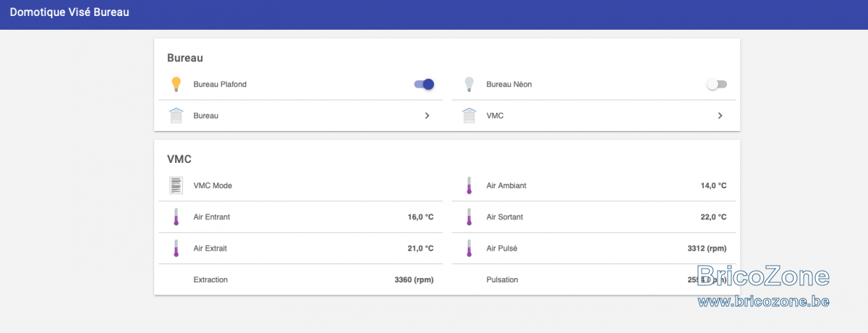The width and height of the screenshot is (868, 333).
Task: Click the Bureau Plafond light bulb icon
Action: [x=176, y=84]
